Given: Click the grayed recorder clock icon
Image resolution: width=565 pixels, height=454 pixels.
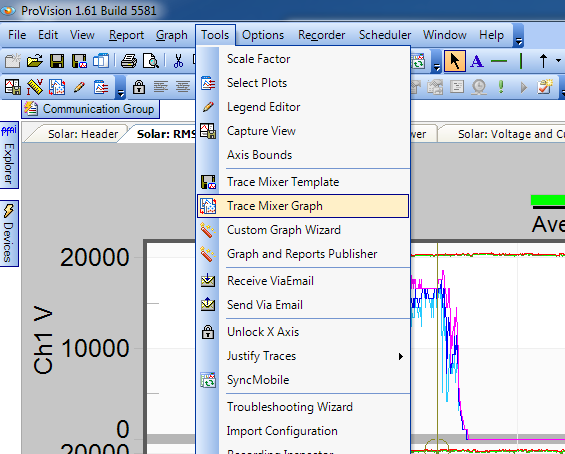Looking at the screenshot, I should pos(479,87).
